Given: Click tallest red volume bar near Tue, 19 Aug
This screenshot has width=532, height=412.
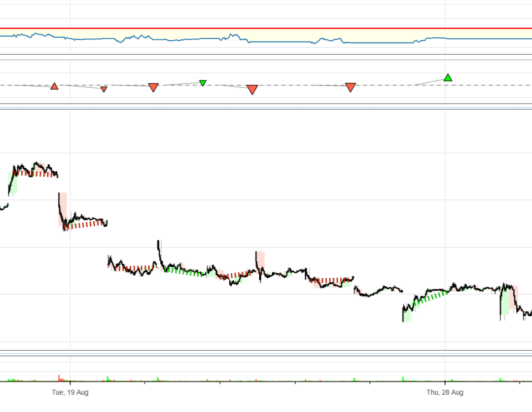Looking at the screenshot, I should click(59, 377).
